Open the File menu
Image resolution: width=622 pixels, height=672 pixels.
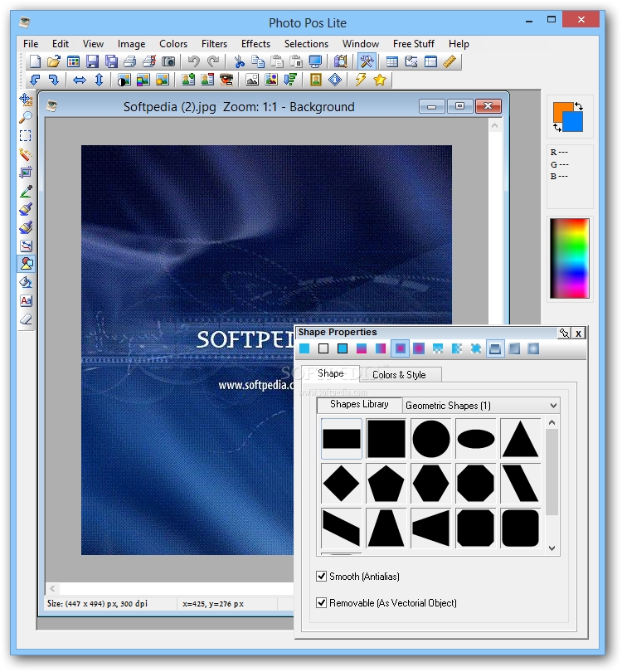click(x=31, y=44)
